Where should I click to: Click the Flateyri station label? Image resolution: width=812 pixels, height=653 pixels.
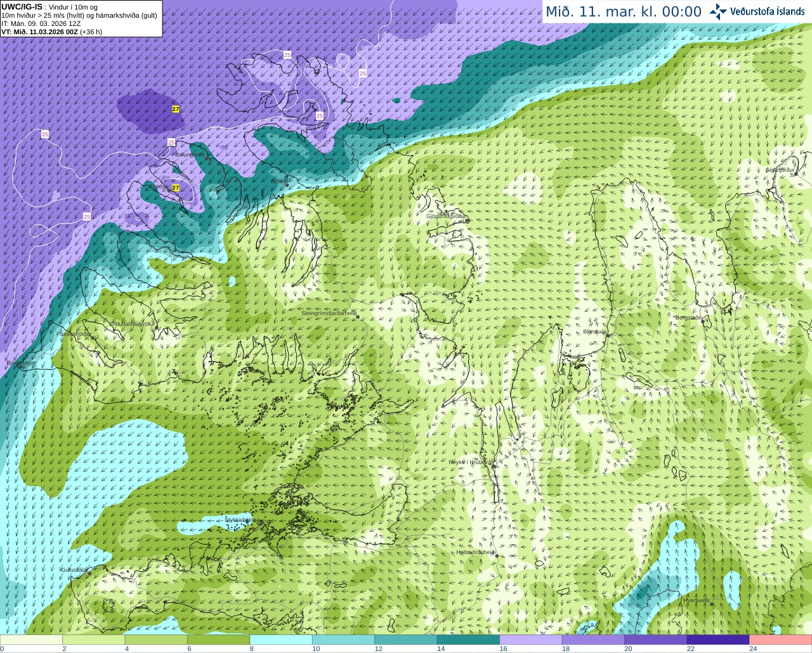159,186
